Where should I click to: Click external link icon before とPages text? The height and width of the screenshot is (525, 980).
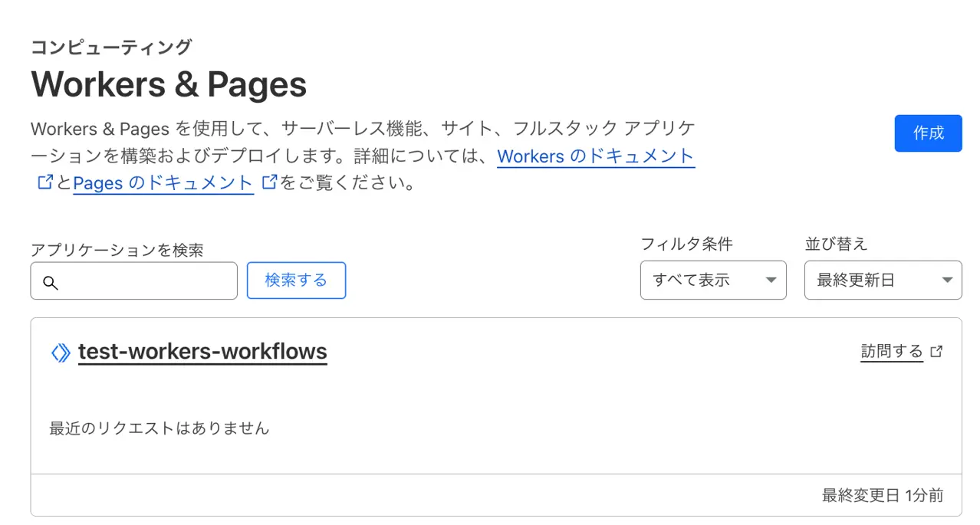point(45,182)
